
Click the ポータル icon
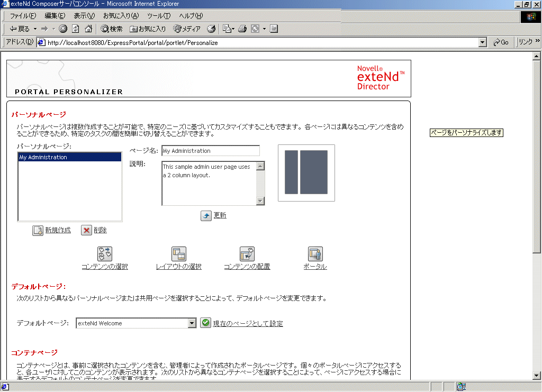click(x=315, y=254)
